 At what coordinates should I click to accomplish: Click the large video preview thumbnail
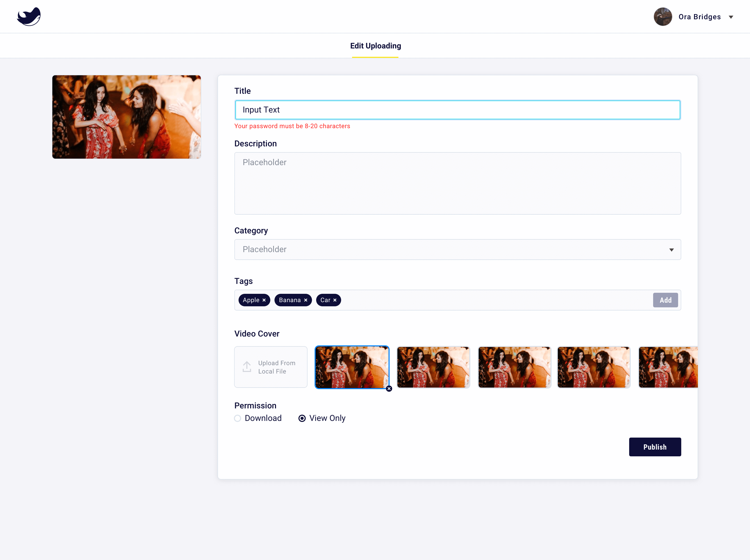[x=126, y=117]
